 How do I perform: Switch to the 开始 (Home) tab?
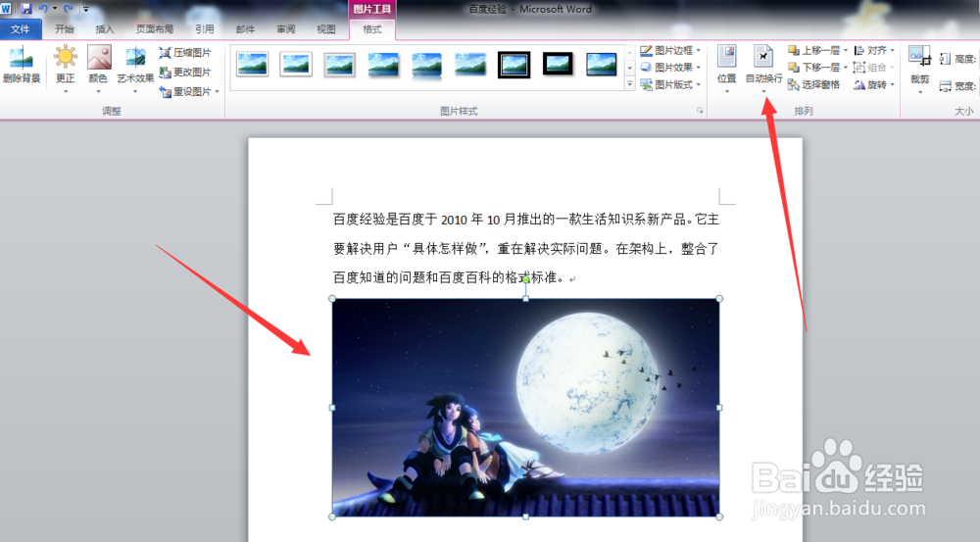pos(64,29)
